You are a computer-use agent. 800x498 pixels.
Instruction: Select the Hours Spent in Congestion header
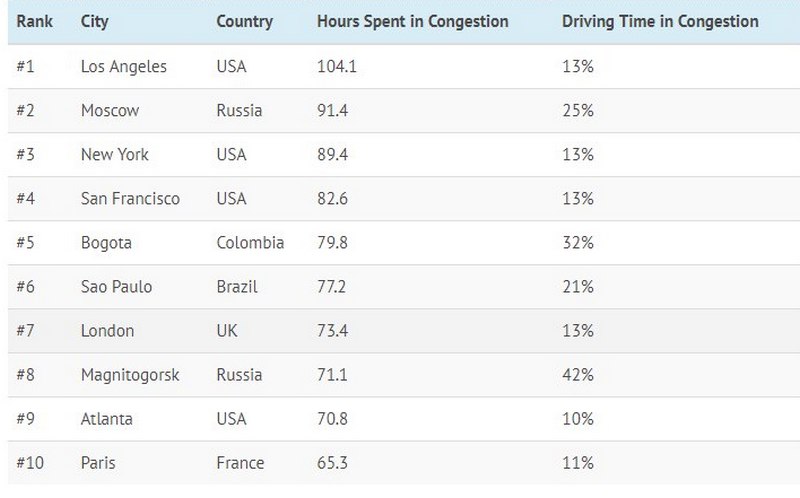click(412, 22)
